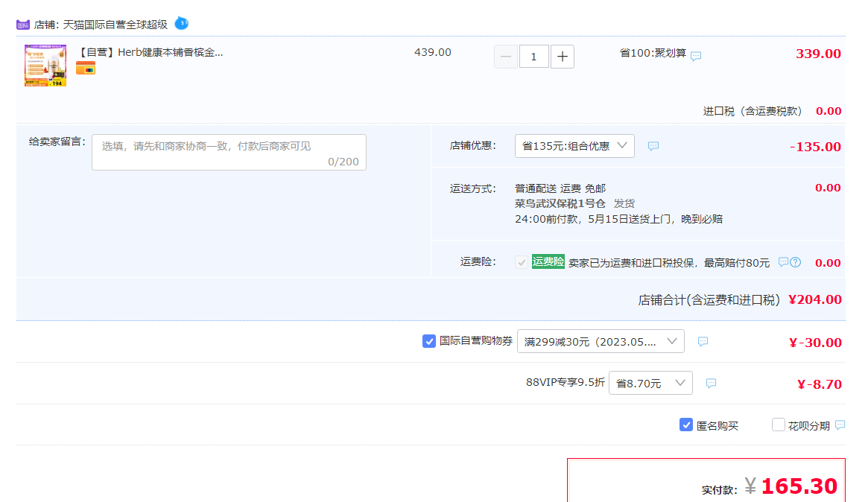Viewport: 868px width, 502px height.
Task: Expand the 省8.70元 88VIP discount dropdown
Action: [650, 383]
